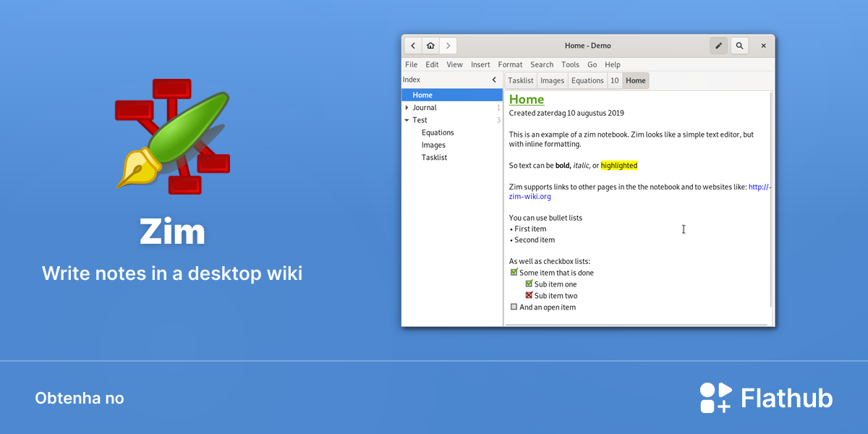Open the Format menu
Screen dimensions: 868x434
[x=510, y=64]
